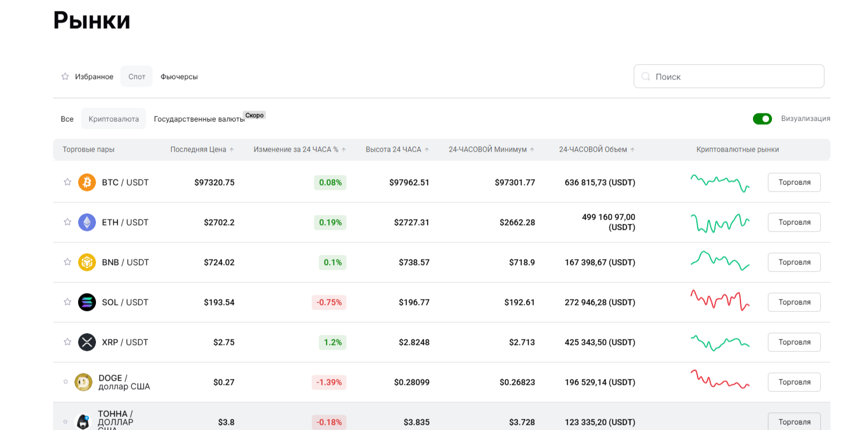
Task: Switch to the Фьючерсы tab
Action: point(179,76)
